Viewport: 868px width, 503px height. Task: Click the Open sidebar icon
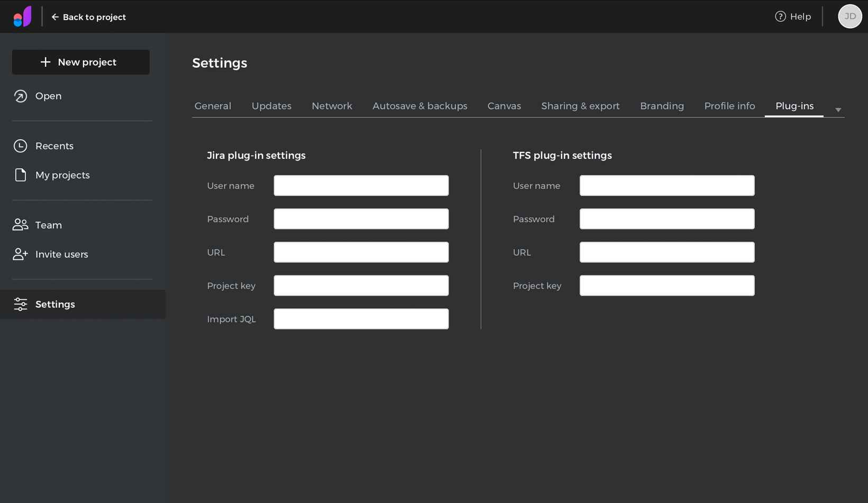coord(20,96)
